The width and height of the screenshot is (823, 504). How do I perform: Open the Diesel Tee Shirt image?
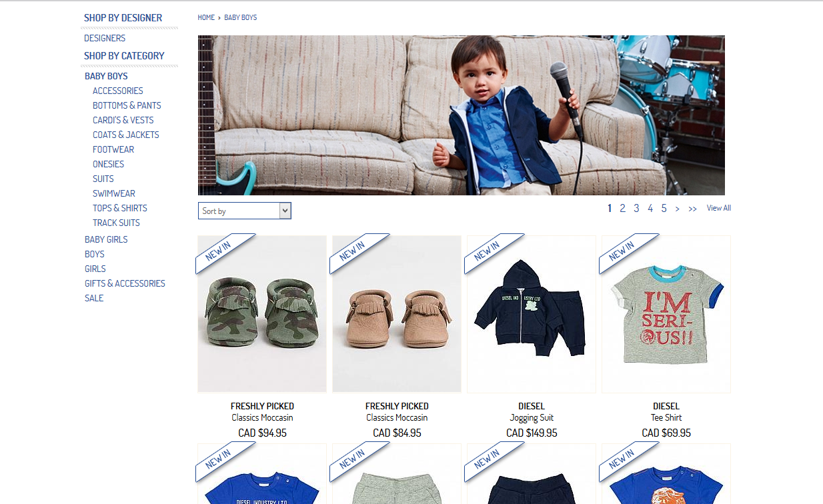click(666, 314)
